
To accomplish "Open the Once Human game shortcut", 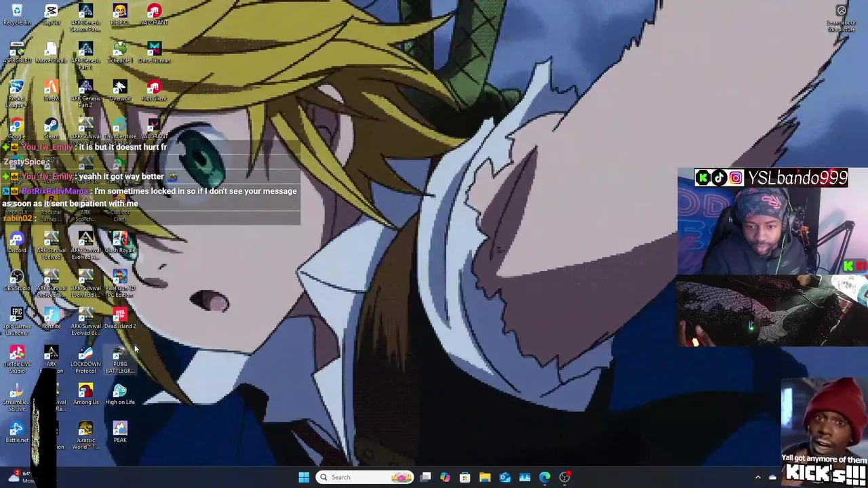I will pos(154,53).
